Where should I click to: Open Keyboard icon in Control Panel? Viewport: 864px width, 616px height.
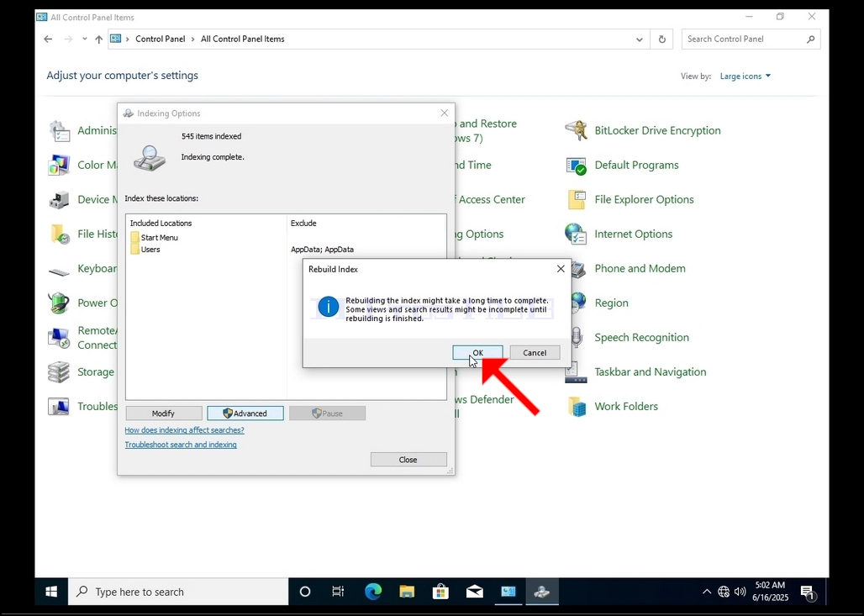[x=59, y=270]
